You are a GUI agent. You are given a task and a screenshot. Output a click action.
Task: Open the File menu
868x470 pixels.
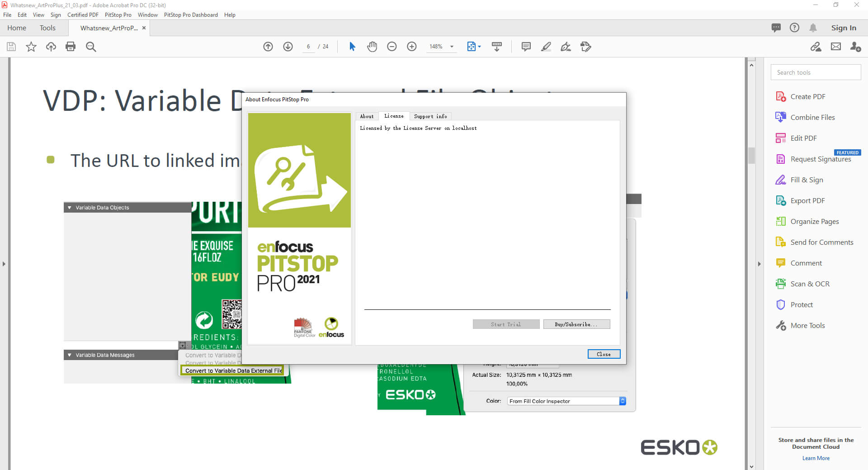pyautogui.click(x=7, y=15)
